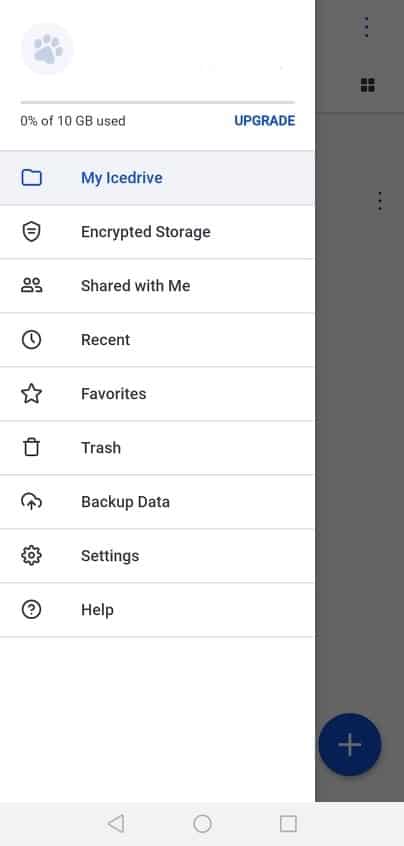404x846 pixels.
Task: Open the file item's three-dot options
Action: (x=380, y=201)
